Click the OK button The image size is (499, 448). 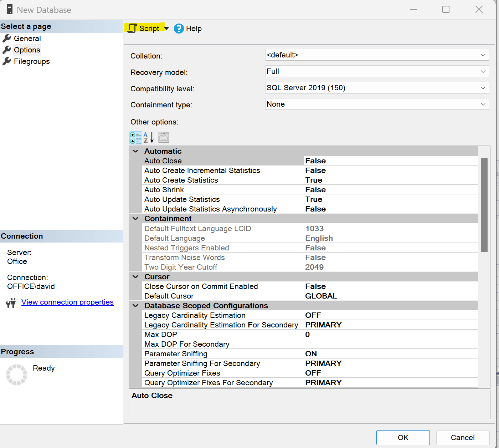(x=403, y=437)
